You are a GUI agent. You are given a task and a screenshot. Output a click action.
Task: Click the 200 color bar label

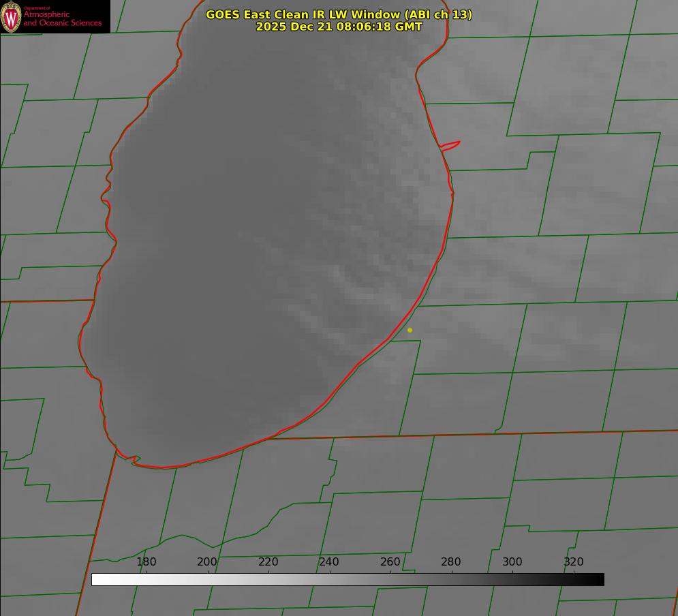pos(207,562)
